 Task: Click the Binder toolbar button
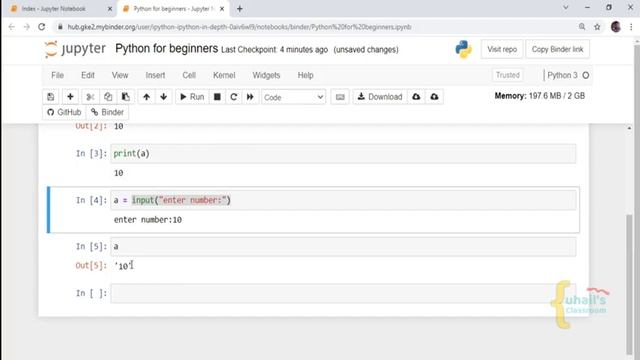pos(108,112)
